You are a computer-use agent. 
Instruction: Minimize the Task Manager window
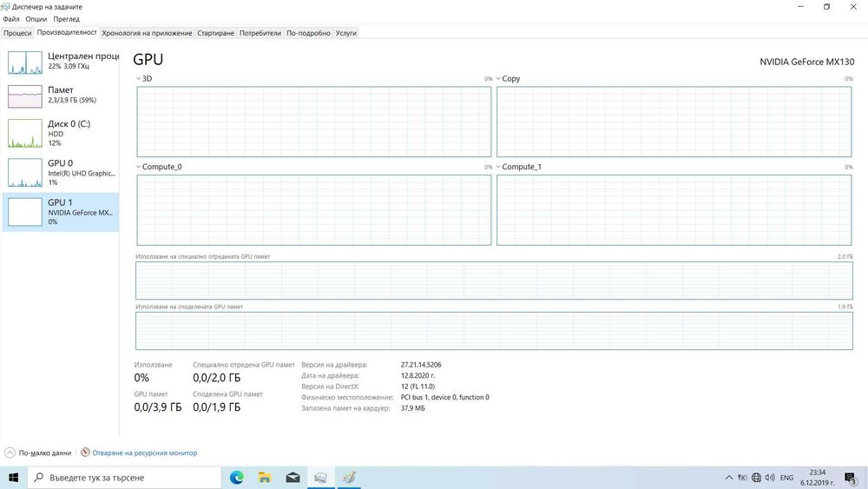pos(800,7)
